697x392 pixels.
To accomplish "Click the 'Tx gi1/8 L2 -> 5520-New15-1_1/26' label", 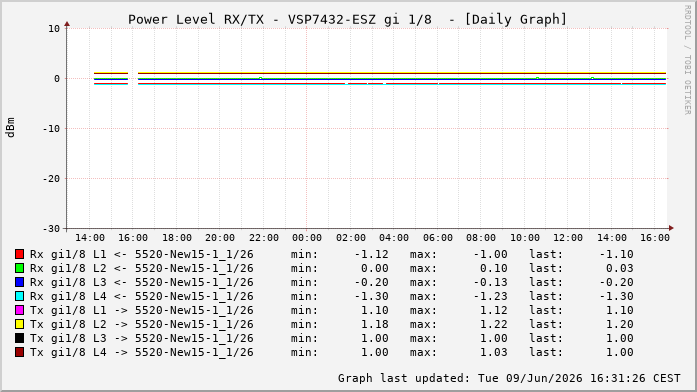I will (x=141, y=324).
